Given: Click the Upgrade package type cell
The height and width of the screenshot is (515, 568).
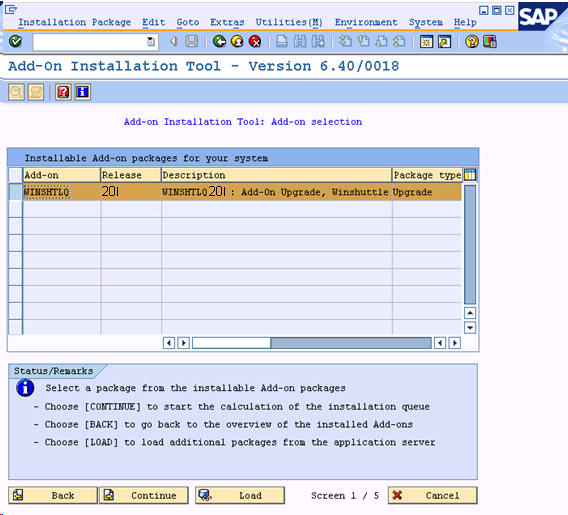Looking at the screenshot, I should click(x=427, y=192).
